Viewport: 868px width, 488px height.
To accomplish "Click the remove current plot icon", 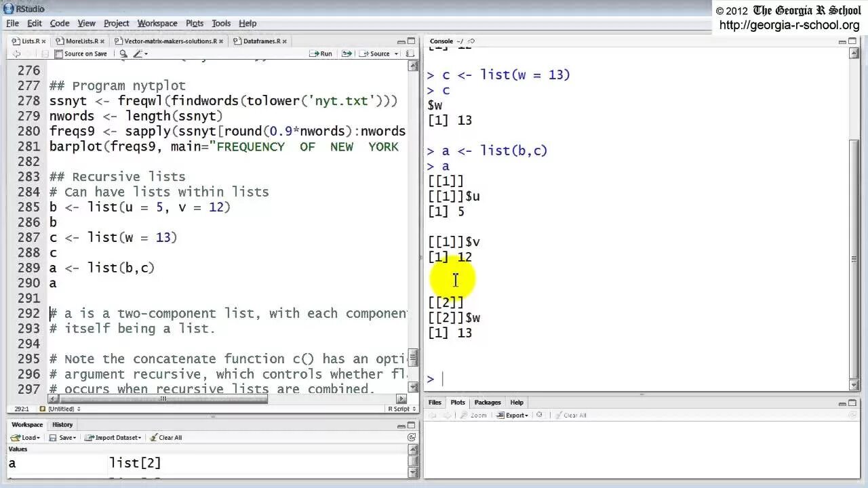I will [540, 415].
